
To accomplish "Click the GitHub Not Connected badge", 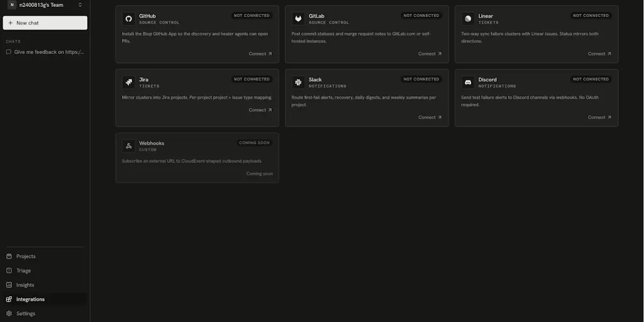I will (252, 16).
